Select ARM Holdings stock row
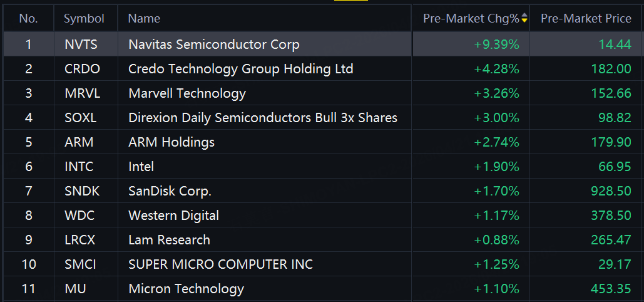This screenshot has height=302, width=644. [x=322, y=142]
